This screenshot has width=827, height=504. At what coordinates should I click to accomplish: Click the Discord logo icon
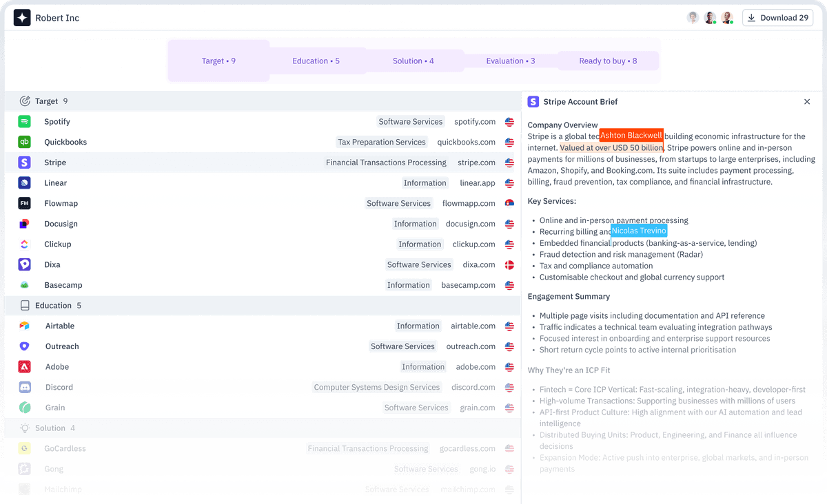(x=25, y=387)
